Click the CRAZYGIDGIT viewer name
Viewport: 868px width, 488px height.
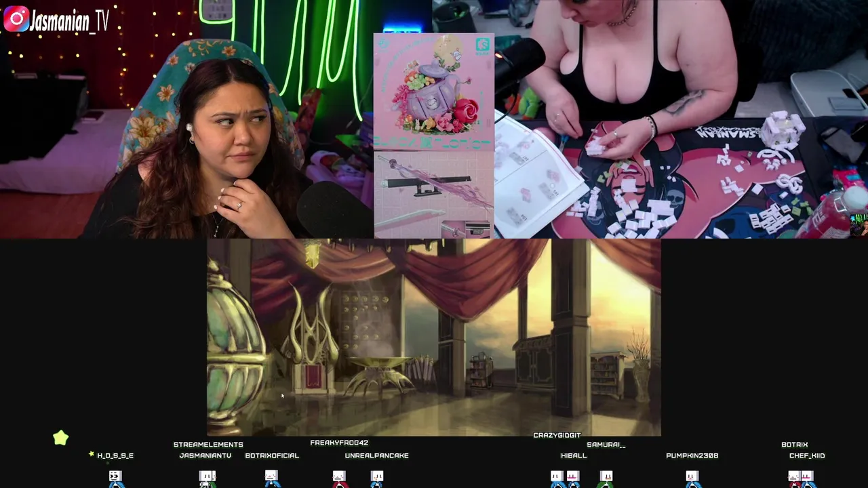[557, 435]
